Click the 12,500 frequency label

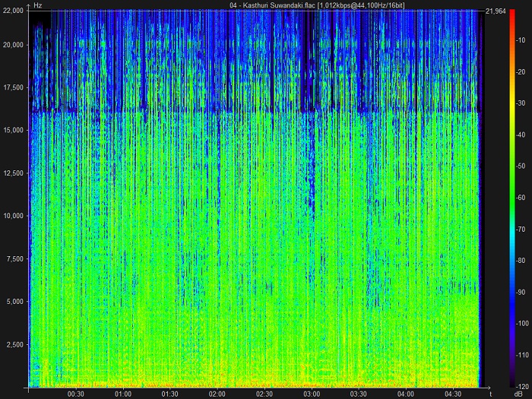coord(13,173)
